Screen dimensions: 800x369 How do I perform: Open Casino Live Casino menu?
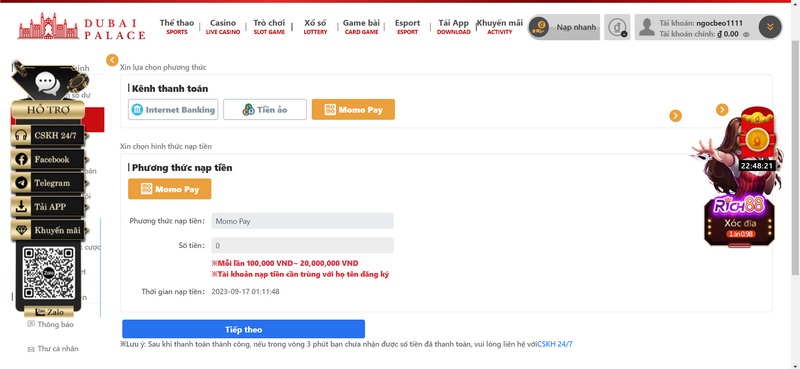222,27
